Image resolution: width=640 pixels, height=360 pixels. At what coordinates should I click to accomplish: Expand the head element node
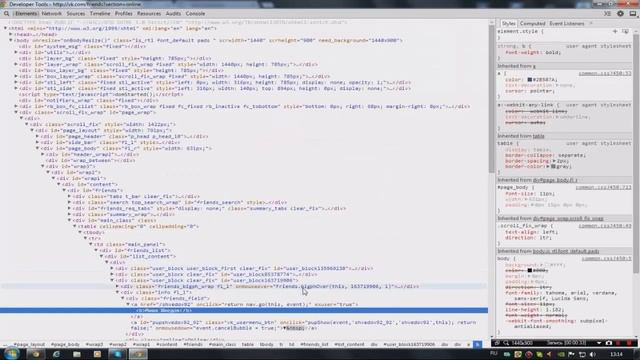[x=11, y=34]
